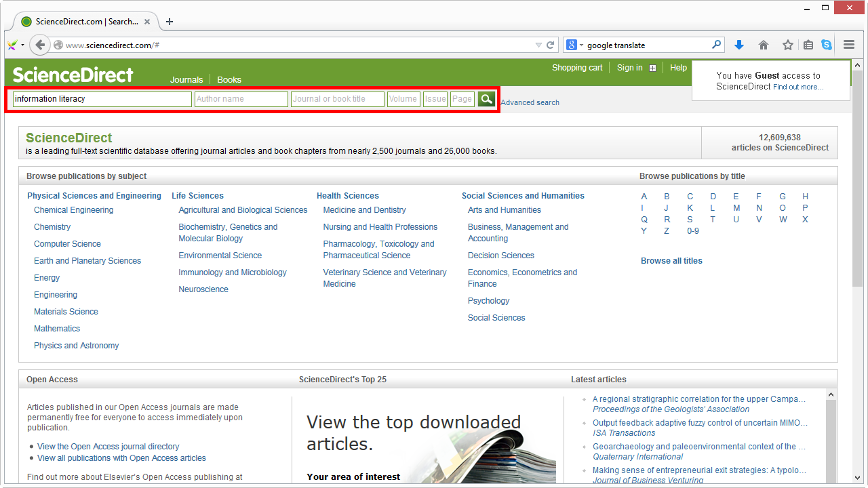
Task: Click the colorful addon icon left of back button
Action: pyautogui.click(x=12, y=45)
